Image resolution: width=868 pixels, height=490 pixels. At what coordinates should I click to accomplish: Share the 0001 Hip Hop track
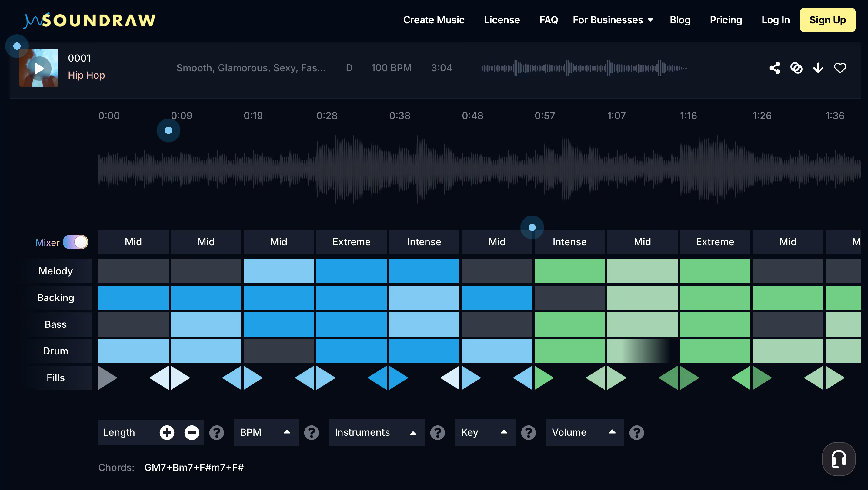click(x=774, y=68)
